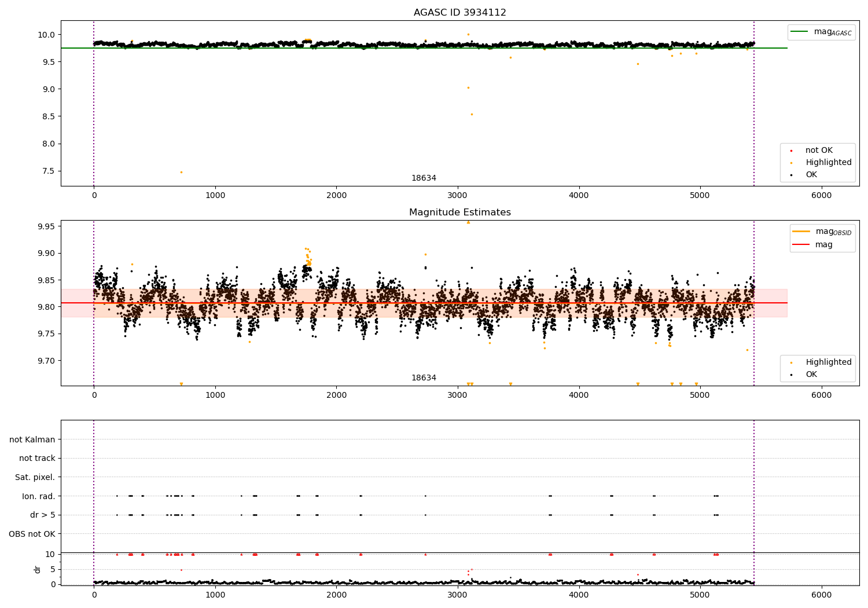Click the 'Sat. pixel.' row label
The height and width of the screenshot is (608, 868).
click(35, 477)
